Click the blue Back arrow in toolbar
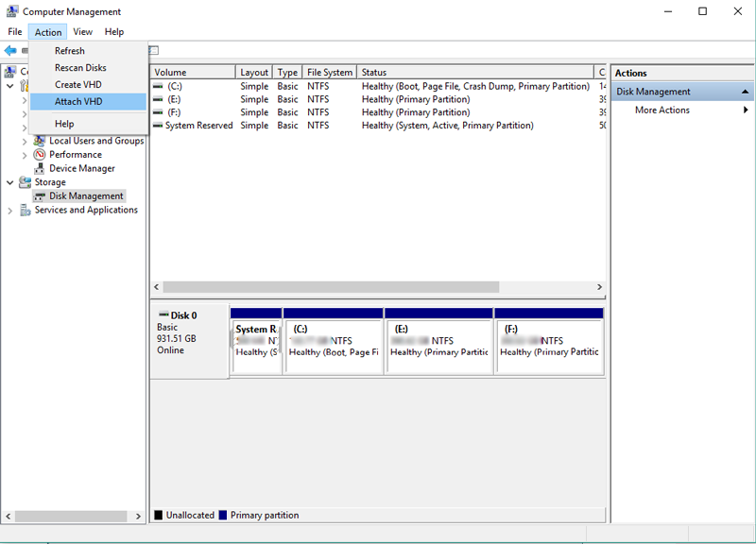 10,50
